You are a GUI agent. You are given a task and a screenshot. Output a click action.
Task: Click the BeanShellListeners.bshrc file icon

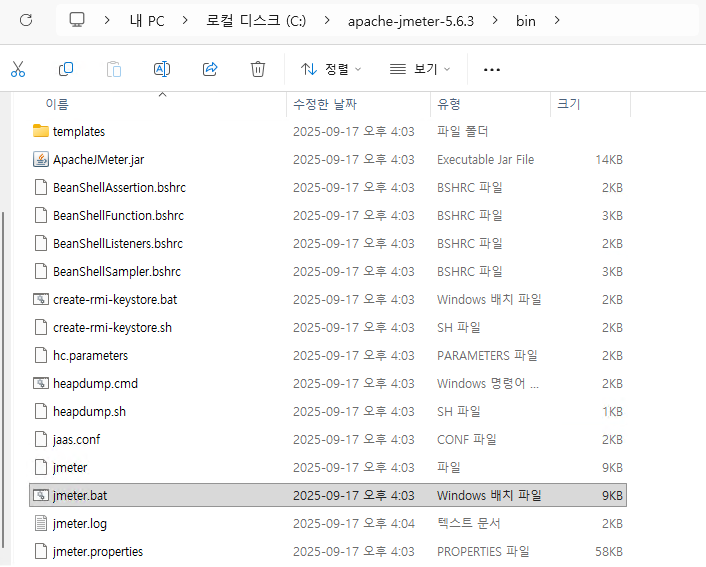pos(41,243)
